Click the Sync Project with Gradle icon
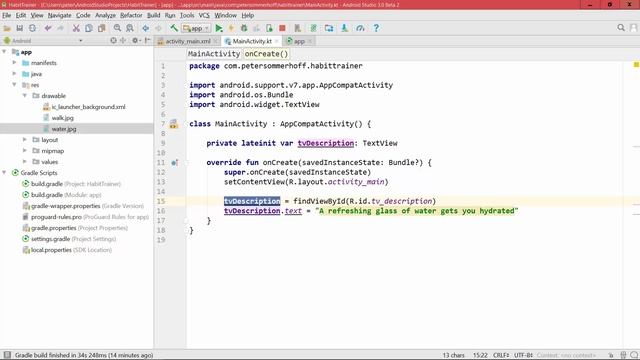 (313, 28)
